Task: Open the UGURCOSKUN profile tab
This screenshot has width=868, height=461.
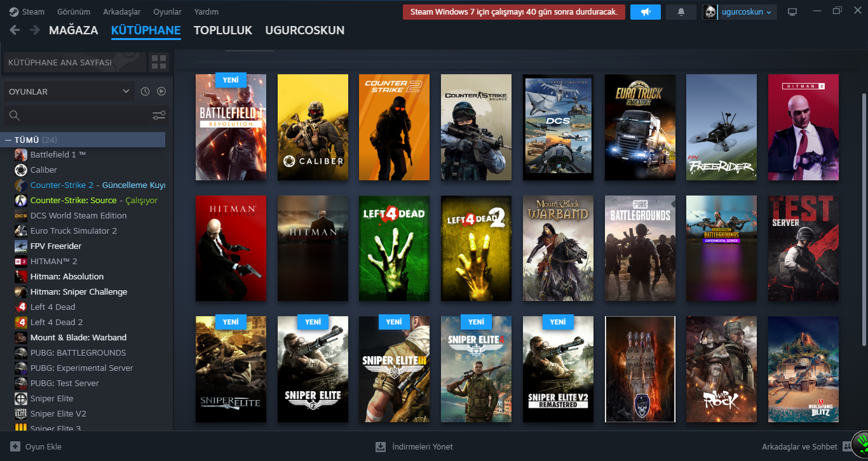Action: pos(305,30)
